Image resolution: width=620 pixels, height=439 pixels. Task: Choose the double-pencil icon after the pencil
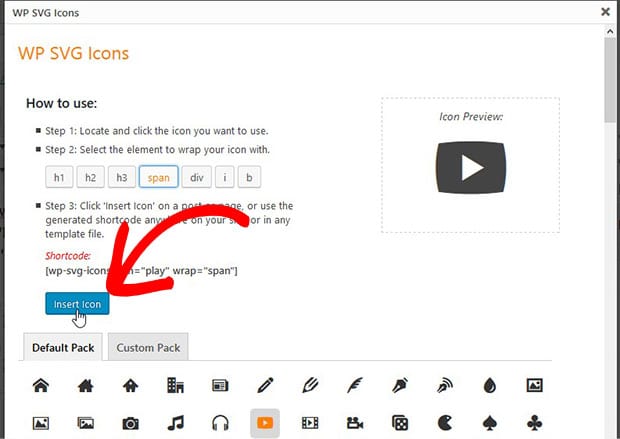pos(310,385)
